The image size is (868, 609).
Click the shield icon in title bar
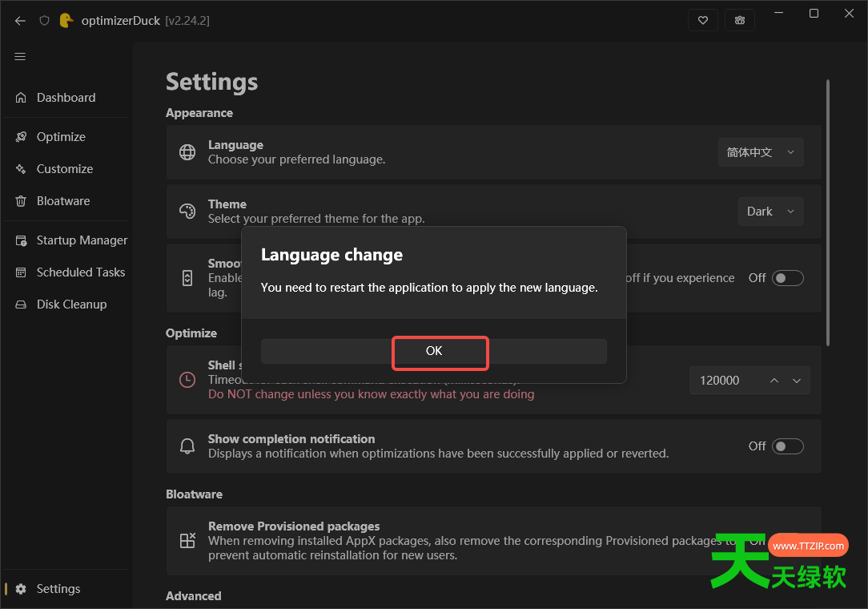pyautogui.click(x=44, y=21)
